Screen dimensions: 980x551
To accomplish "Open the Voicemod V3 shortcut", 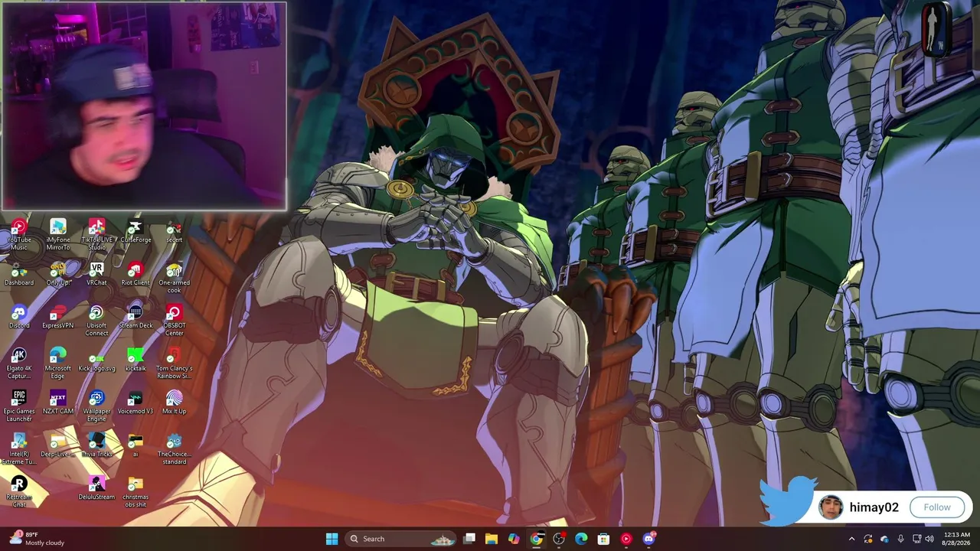I will point(136,402).
